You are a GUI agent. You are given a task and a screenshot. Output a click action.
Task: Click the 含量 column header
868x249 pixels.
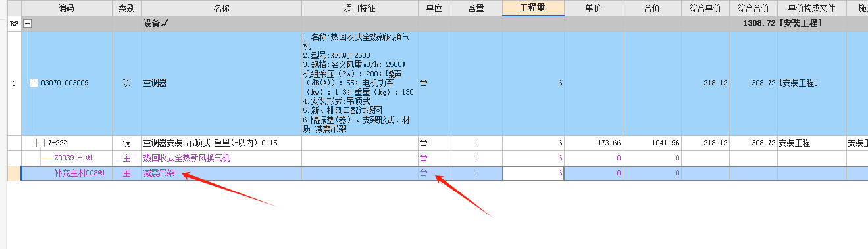pos(476,8)
